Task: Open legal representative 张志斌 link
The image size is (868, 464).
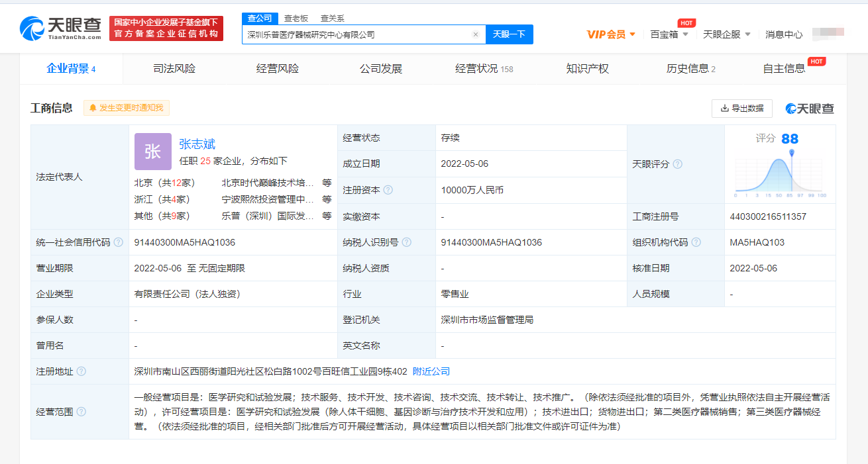Action: (197, 144)
